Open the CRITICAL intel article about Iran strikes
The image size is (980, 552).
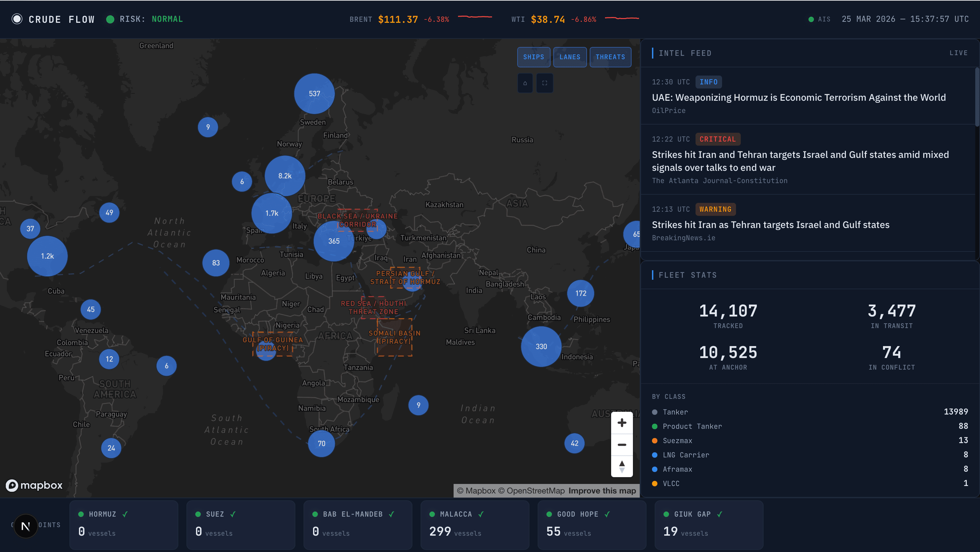tap(799, 161)
